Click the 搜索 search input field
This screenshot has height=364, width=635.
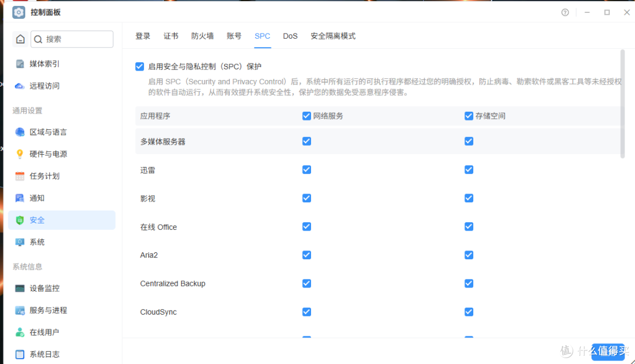click(x=72, y=39)
